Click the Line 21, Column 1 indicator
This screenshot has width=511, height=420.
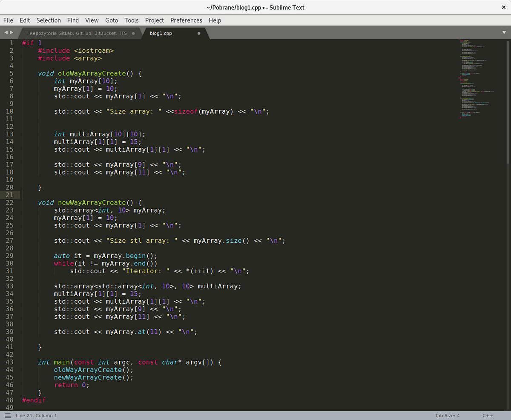[x=36, y=415]
